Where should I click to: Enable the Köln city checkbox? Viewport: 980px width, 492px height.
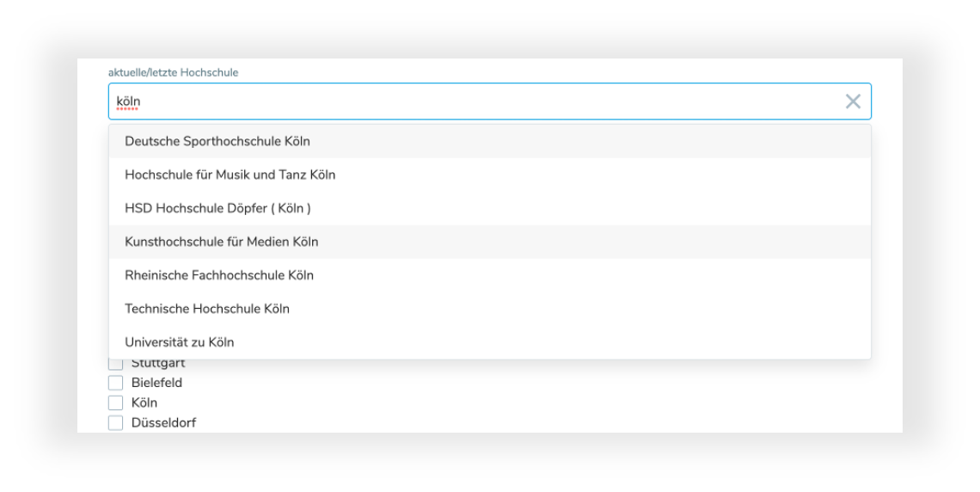pos(115,403)
